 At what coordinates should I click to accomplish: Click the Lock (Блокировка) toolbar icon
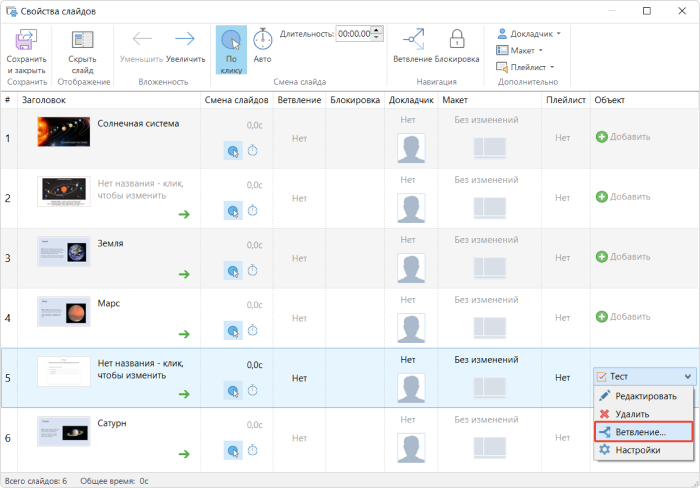tap(457, 39)
